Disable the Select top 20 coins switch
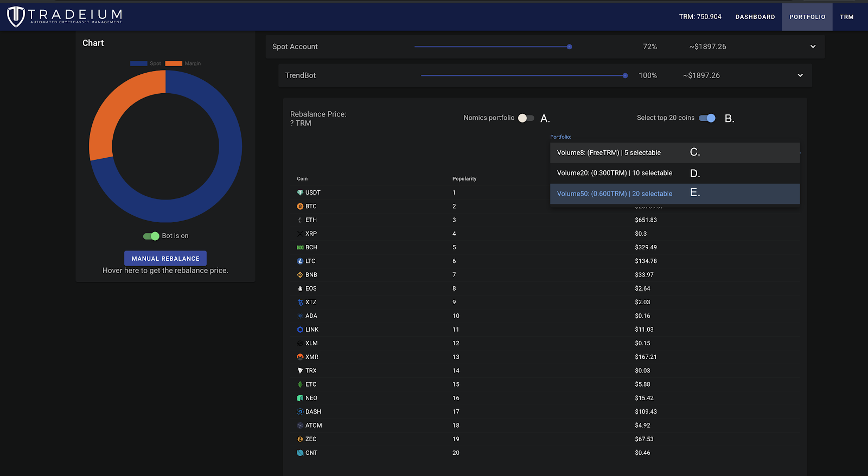The height and width of the screenshot is (476, 868). (707, 118)
